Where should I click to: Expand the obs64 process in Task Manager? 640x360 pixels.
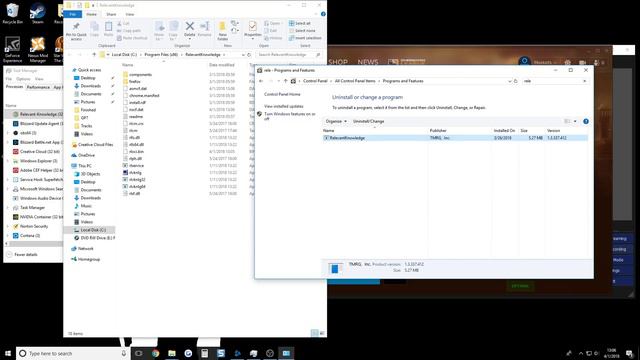pos(7,133)
